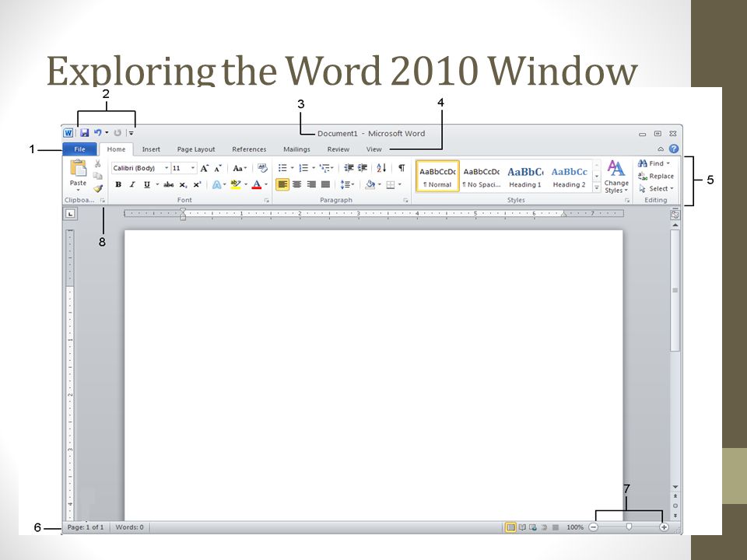Click the Copy icon in Clipboard group
The image size is (747, 560).
[x=98, y=176]
